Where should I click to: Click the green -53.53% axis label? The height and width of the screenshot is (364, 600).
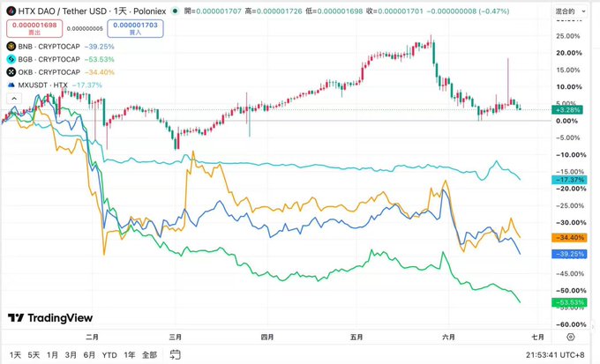pos(569,302)
